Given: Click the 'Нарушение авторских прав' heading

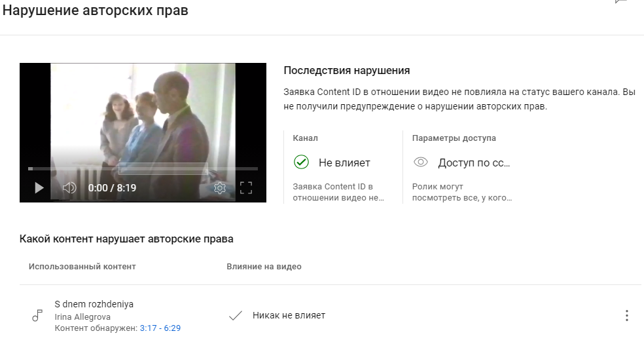Looking at the screenshot, I should pyautogui.click(x=96, y=10).
